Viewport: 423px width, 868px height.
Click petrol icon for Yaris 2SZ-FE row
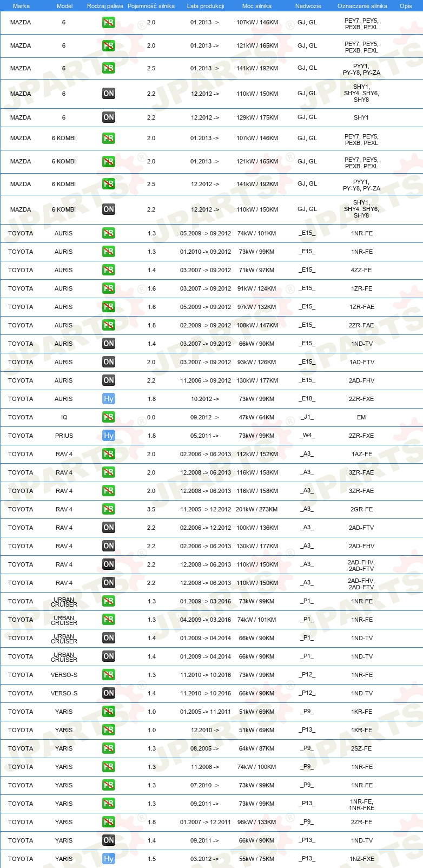pos(109,748)
